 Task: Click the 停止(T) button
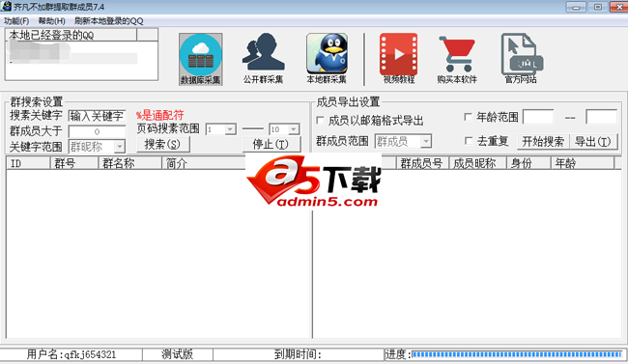point(271,144)
